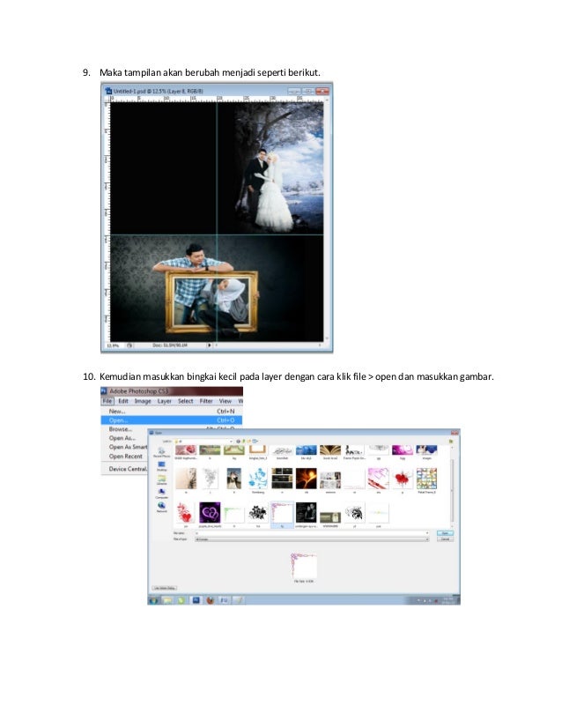Expand the Open Recent submenu
The height and width of the screenshot is (728, 562).
point(124,457)
